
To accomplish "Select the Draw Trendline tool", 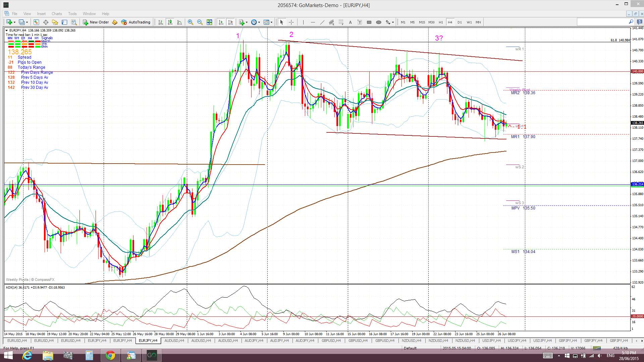I will click(x=322, y=22).
